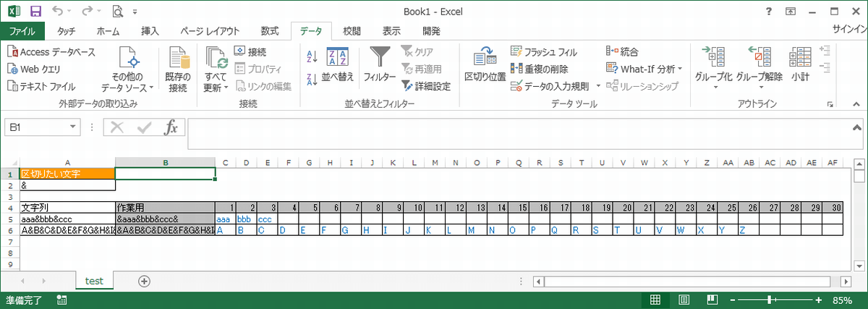Click the プロパティ button
Image resolution: width=868 pixels, height=309 pixels.
pos(258,69)
